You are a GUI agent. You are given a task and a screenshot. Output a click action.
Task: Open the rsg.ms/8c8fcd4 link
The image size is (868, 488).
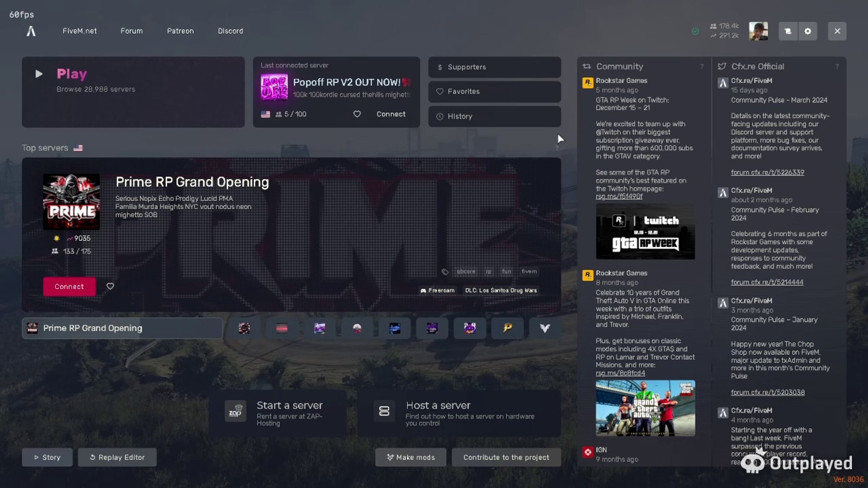[620, 373]
